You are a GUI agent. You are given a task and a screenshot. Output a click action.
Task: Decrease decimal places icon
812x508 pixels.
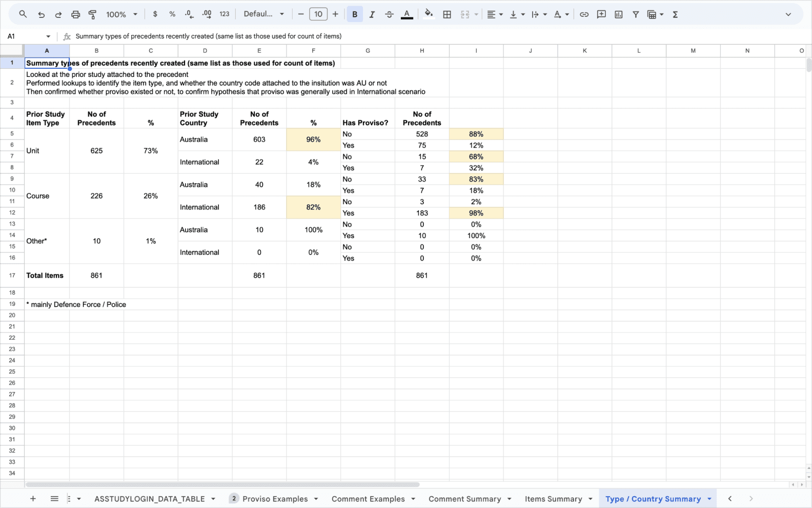(x=189, y=14)
